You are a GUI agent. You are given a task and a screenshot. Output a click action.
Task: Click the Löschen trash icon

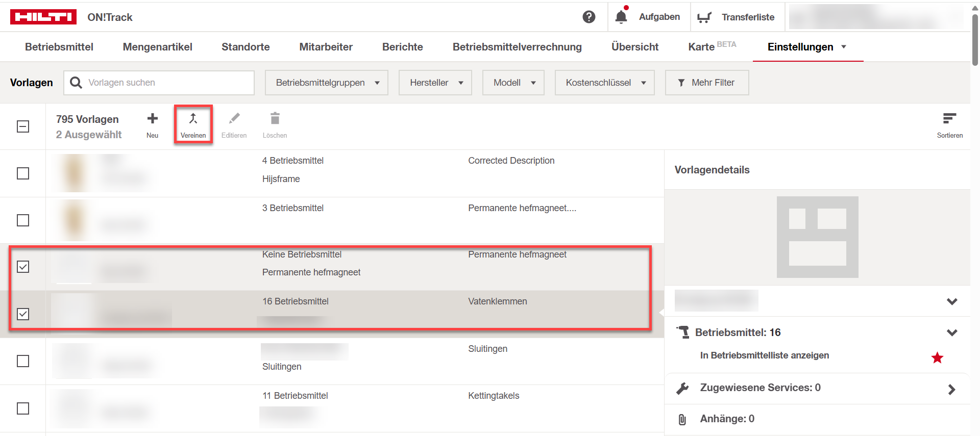pyautogui.click(x=275, y=119)
